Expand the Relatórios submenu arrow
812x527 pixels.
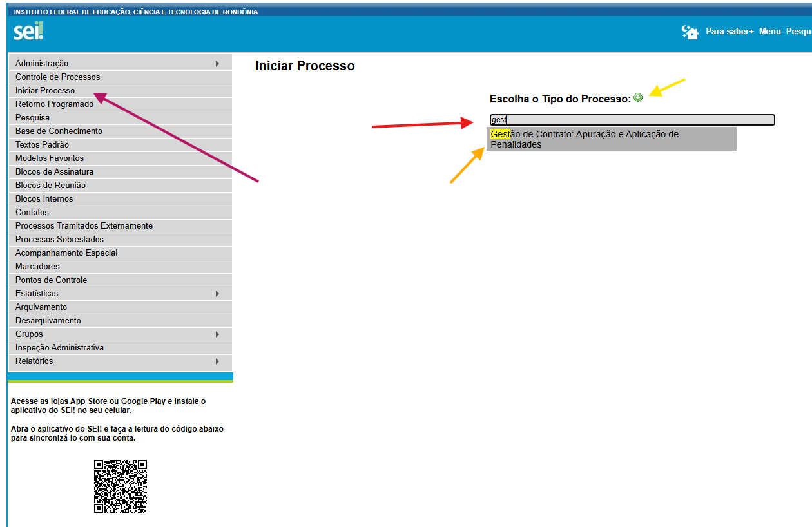[x=217, y=361]
